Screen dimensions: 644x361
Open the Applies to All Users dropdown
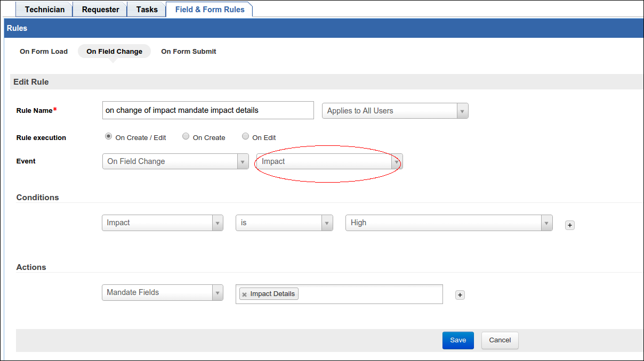(395, 111)
